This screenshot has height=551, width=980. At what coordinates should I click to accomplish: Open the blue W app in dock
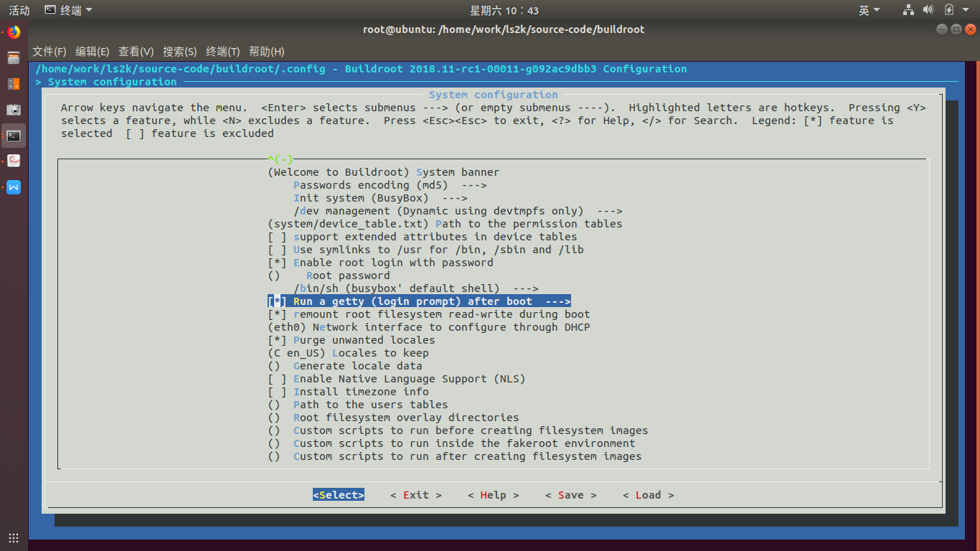coord(14,187)
